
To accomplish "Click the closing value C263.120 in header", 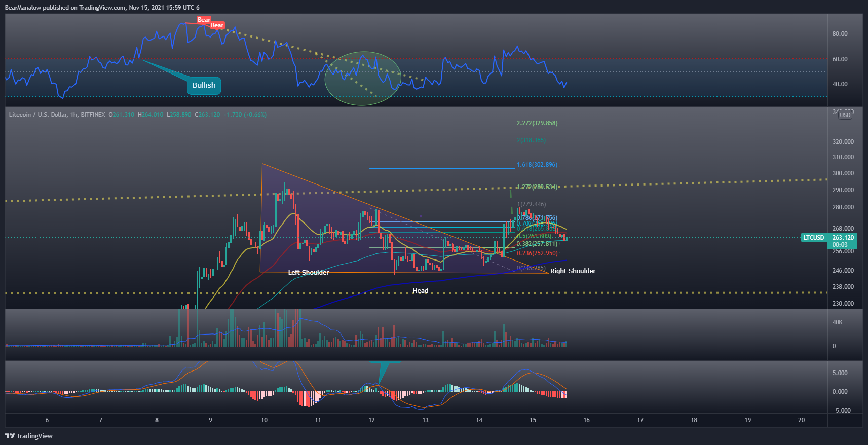I will [x=207, y=115].
